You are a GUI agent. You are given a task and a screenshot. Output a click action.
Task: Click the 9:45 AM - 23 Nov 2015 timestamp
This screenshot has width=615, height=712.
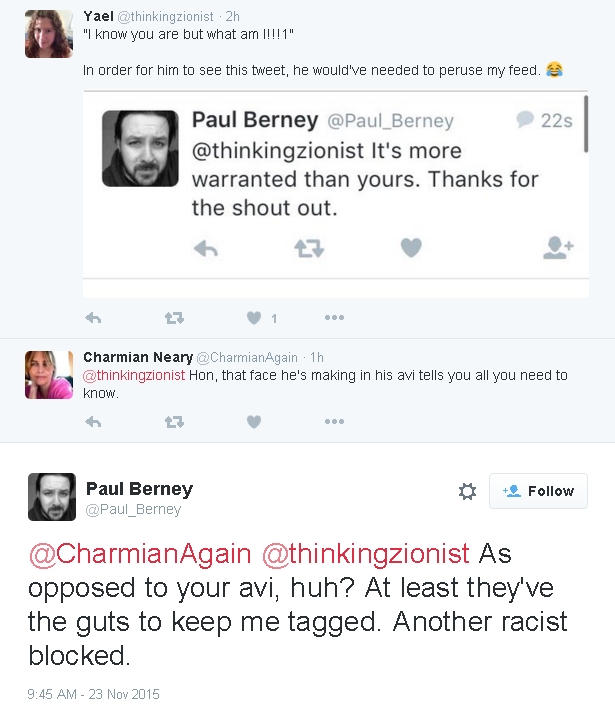tap(93, 694)
